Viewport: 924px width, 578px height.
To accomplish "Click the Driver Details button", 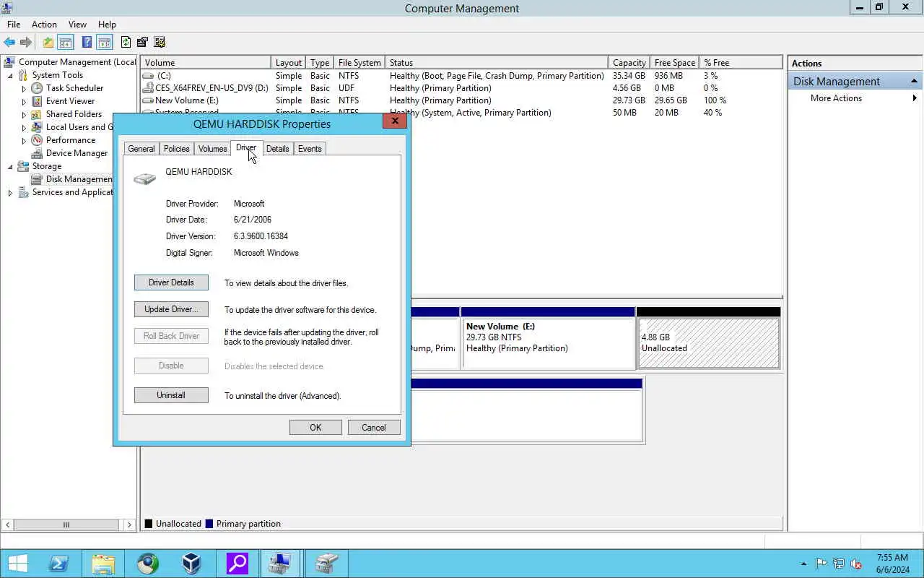I will coord(171,282).
